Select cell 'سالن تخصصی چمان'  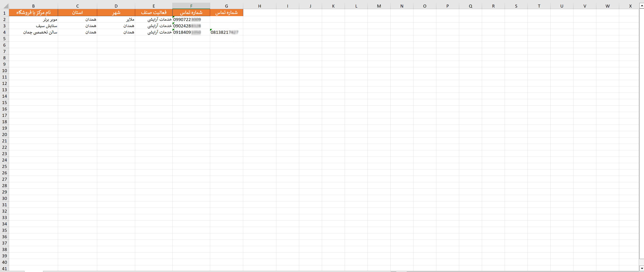point(33,32)
